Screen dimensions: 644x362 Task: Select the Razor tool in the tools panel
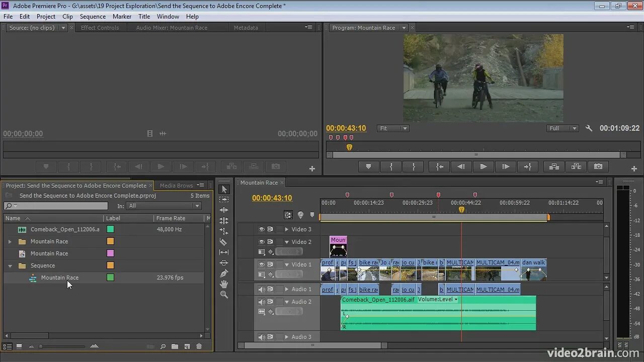pos(224,242)
